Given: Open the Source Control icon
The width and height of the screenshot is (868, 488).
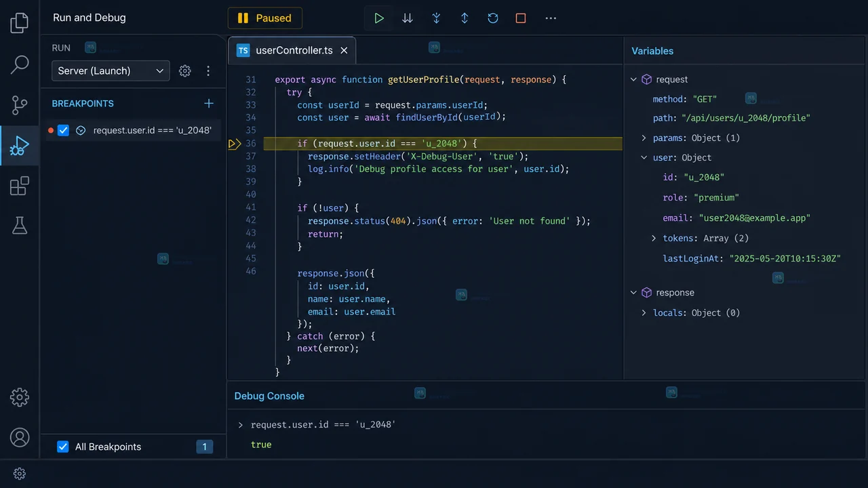Looking at the screenshot, I should click(20, 105).
